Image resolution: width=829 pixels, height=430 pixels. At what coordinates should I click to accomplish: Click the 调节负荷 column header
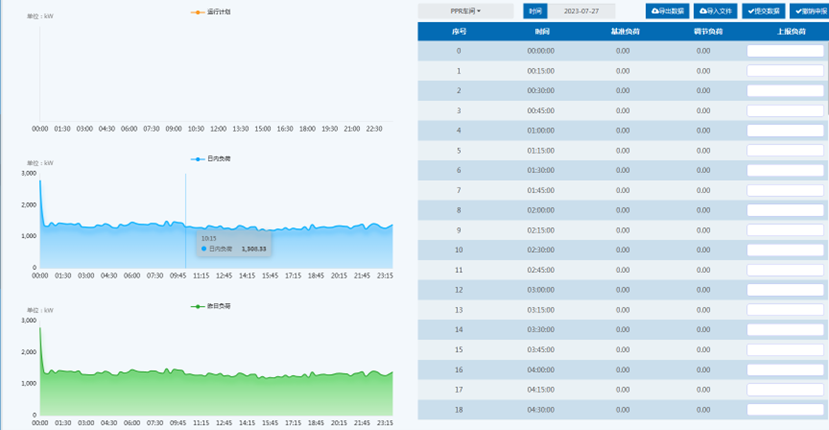(708, 32)
